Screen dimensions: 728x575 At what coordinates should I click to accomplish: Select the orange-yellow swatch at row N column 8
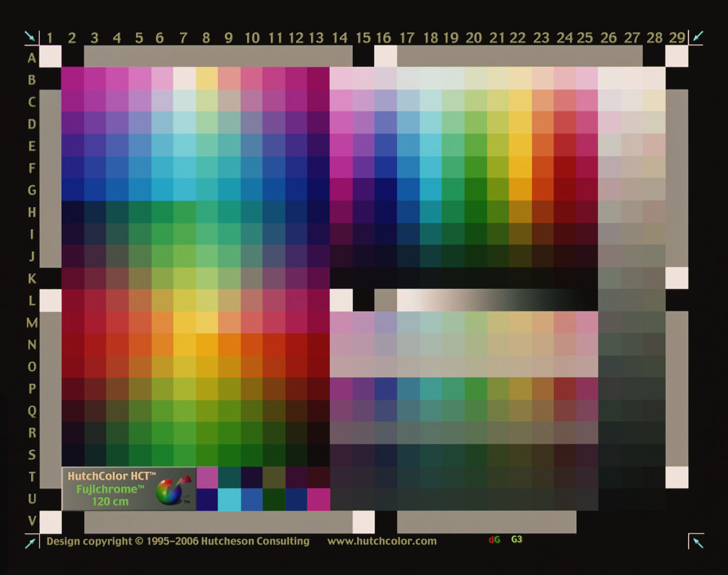[x=207, y=344]
